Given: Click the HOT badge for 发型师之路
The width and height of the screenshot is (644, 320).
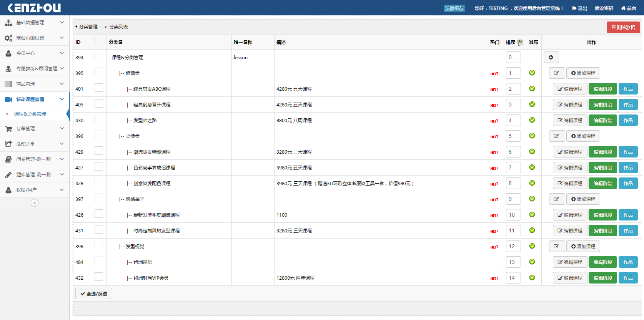Looking at the screenshot, I should pyautogui.click(x=494, y=121).
